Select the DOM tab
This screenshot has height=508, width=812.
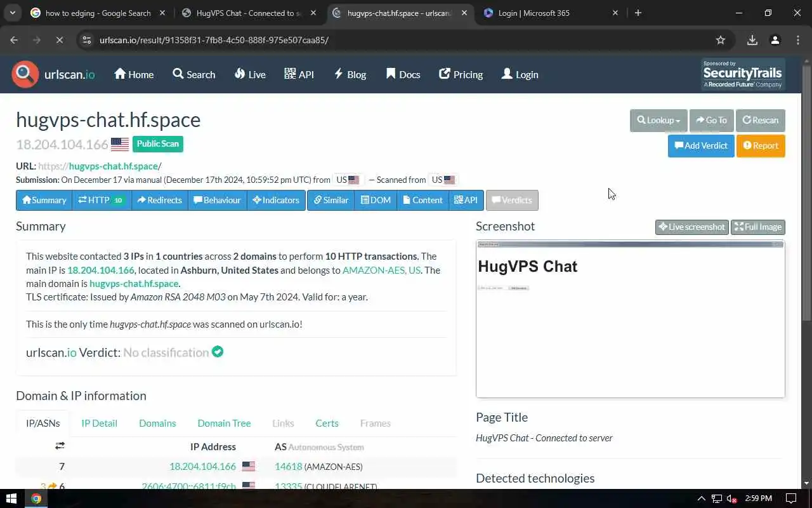[x=376, y=200]
